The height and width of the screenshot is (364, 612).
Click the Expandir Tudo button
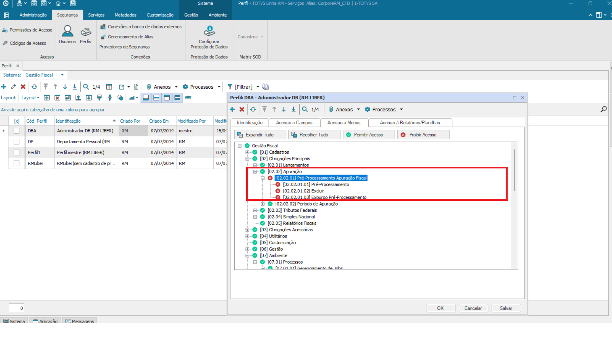coord(260,135)
